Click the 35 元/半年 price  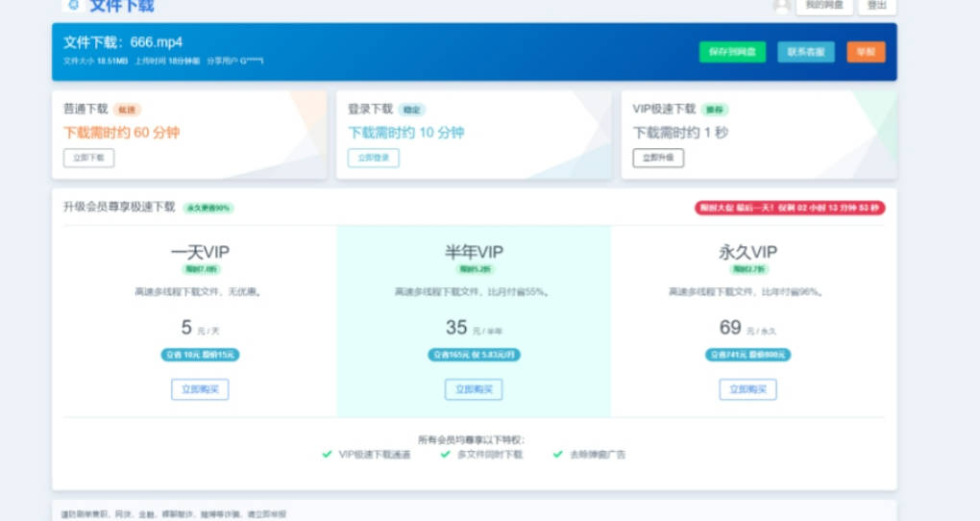click(x=474, y=327)
